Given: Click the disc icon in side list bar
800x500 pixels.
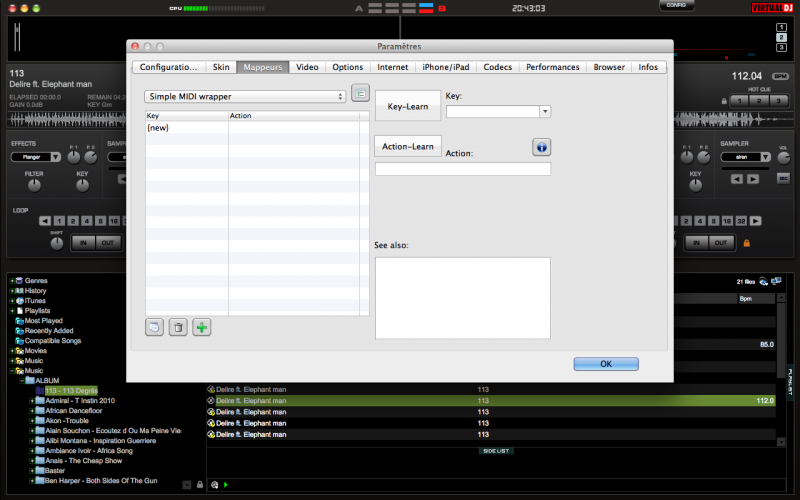Looking at the screenshot, I should (215, 485).
